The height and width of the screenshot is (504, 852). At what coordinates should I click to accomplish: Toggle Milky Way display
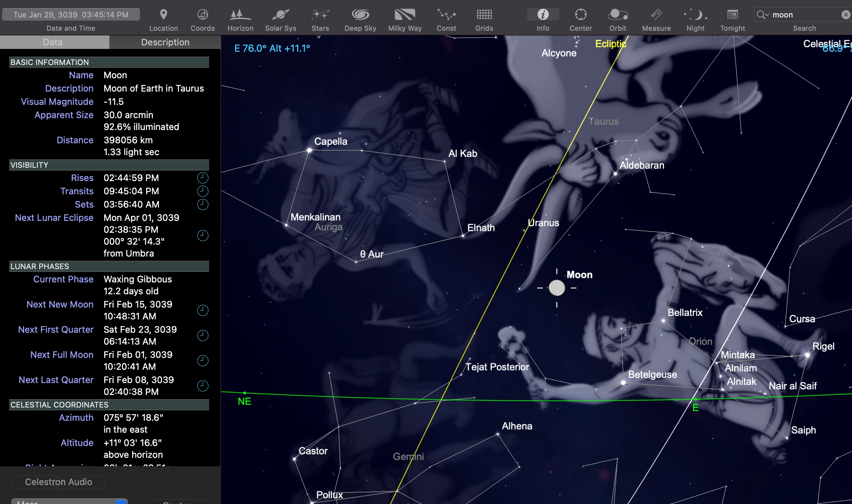[405, 15]
